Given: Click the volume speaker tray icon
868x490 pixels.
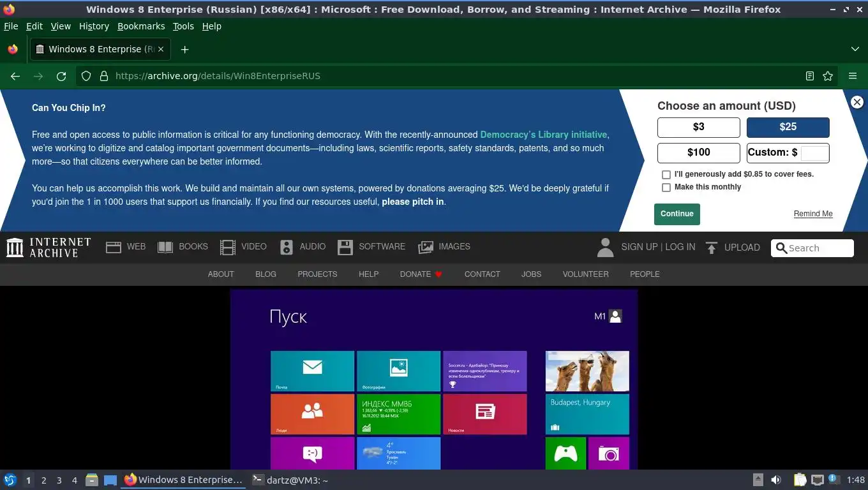Looking at the screenshot, I should click(776, 480).
